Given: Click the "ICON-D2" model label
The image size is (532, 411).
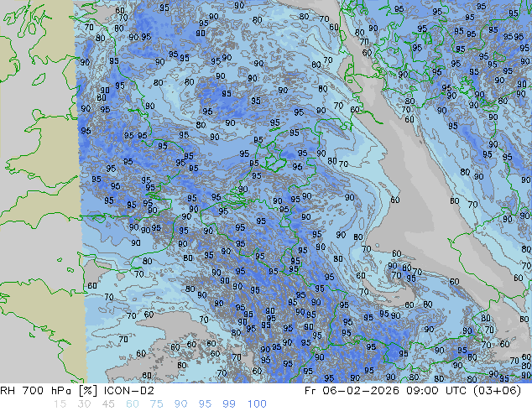Looking at the screenshot, I should pos(129,391).
